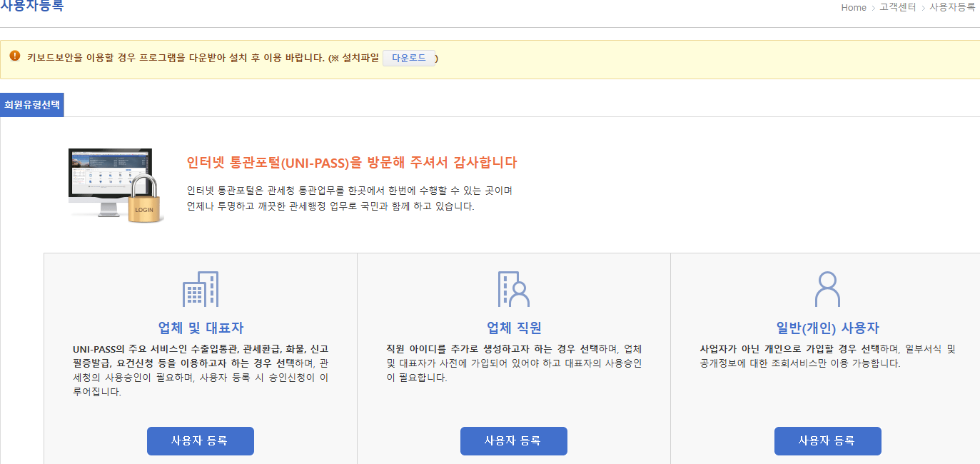Screen dimensions: 980x464
Task: Click the 일반(개인) 사용자 heading
Action: 827,328
